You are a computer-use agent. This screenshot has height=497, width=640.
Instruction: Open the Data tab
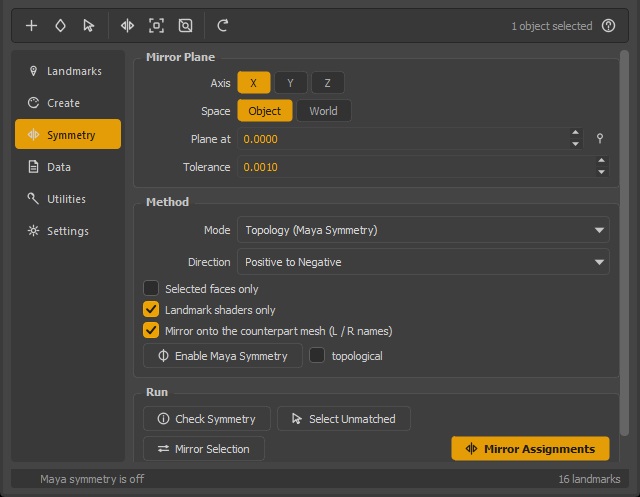point(68,167)
